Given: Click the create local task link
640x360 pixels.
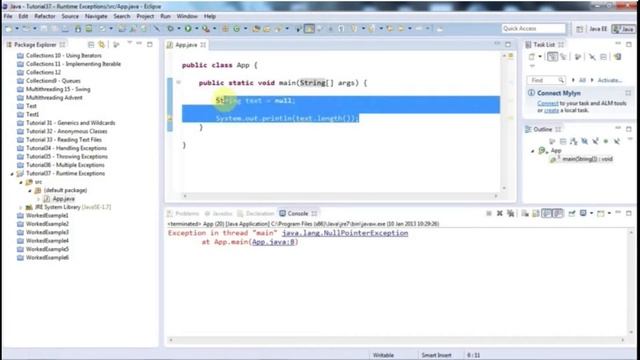Looking at the screenshot, I should point(551,110).
